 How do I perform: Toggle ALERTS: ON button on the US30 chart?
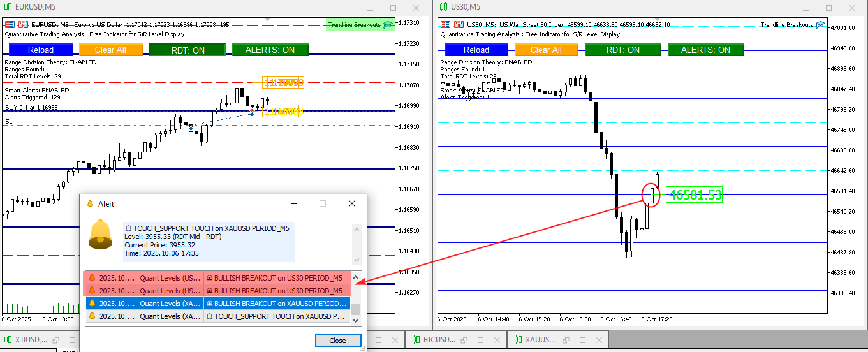point(706,50)
